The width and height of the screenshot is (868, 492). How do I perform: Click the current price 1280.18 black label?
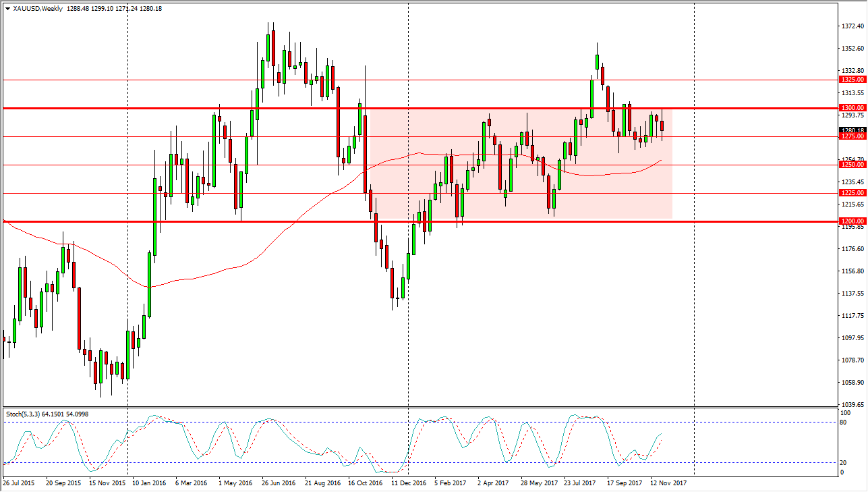click(x=851, y=130)
